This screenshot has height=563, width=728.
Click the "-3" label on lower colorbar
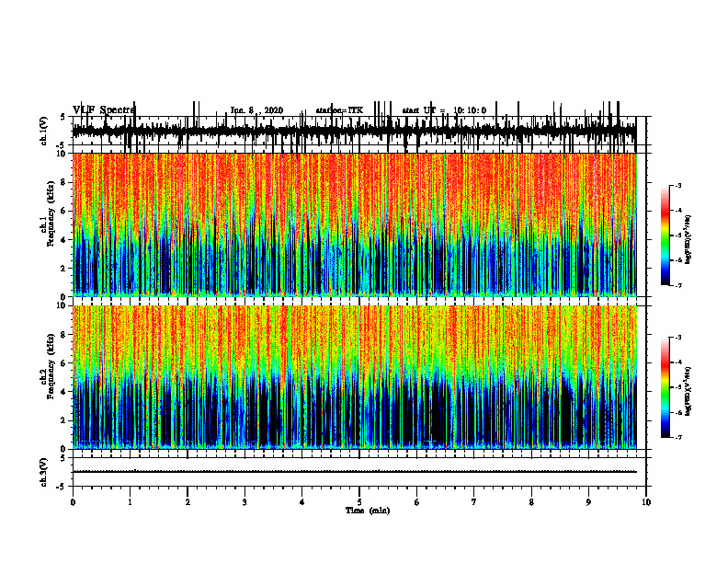point(677,338)
